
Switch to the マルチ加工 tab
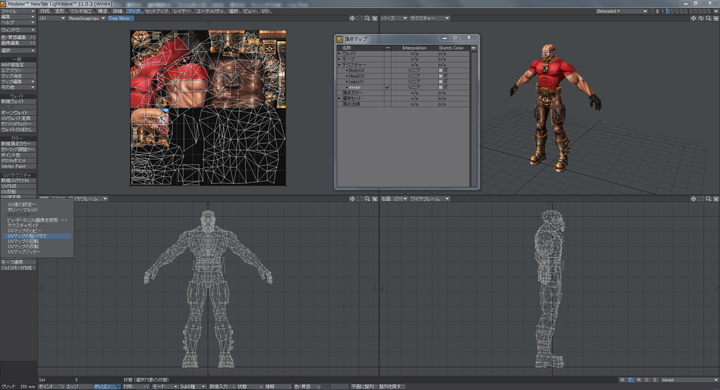click(81, 11)
